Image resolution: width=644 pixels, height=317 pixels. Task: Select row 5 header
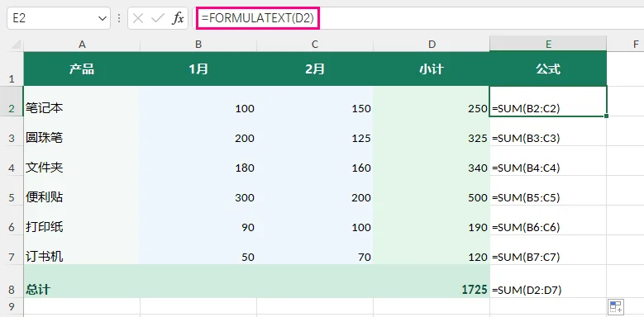click(12, 191)
